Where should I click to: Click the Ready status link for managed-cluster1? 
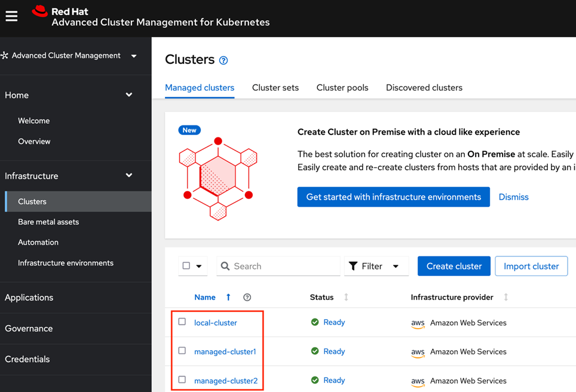334,351
